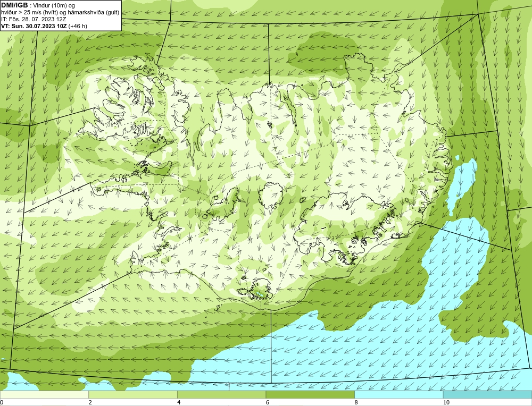Click the DMI/IGB title text
The width and height of the screenshot is (532, 406).
pyautogui.click(x=14, y=5)
